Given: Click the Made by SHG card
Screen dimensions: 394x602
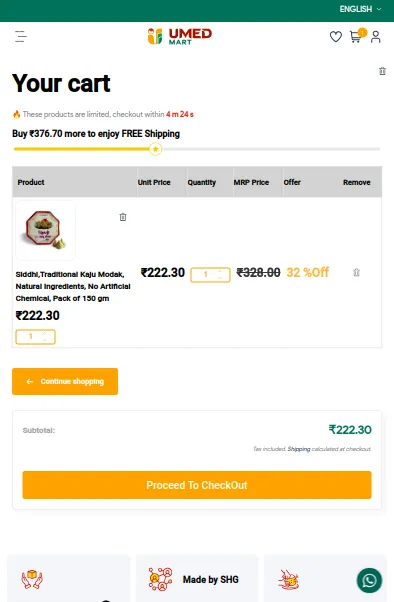Looking at the screenshot, I should coord(197,578).
